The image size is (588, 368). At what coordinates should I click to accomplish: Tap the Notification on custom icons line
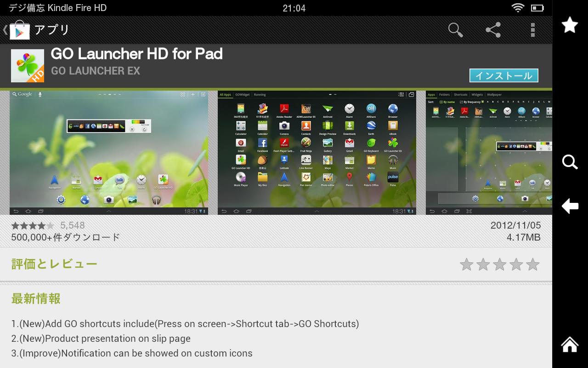tap(132, 353)
